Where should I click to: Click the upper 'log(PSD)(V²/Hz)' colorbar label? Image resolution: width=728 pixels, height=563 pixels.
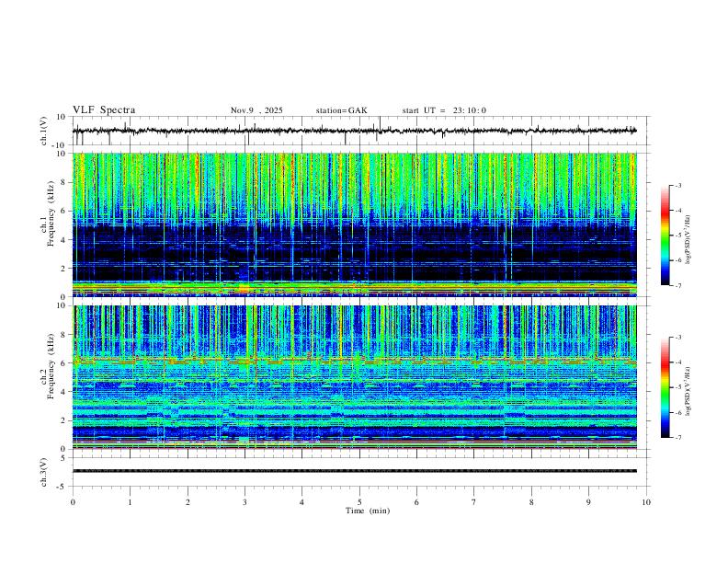point(688,240)
